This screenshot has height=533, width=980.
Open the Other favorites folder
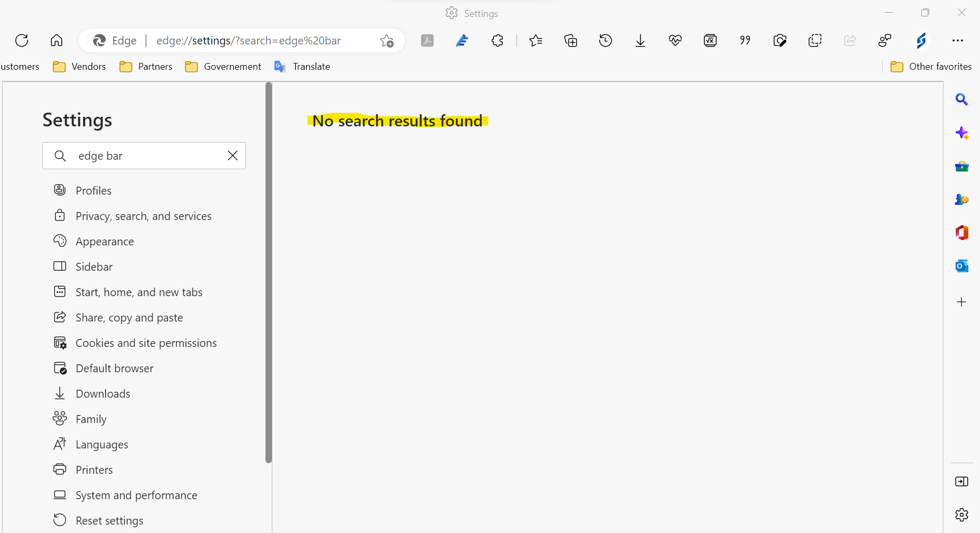point(931,67)
